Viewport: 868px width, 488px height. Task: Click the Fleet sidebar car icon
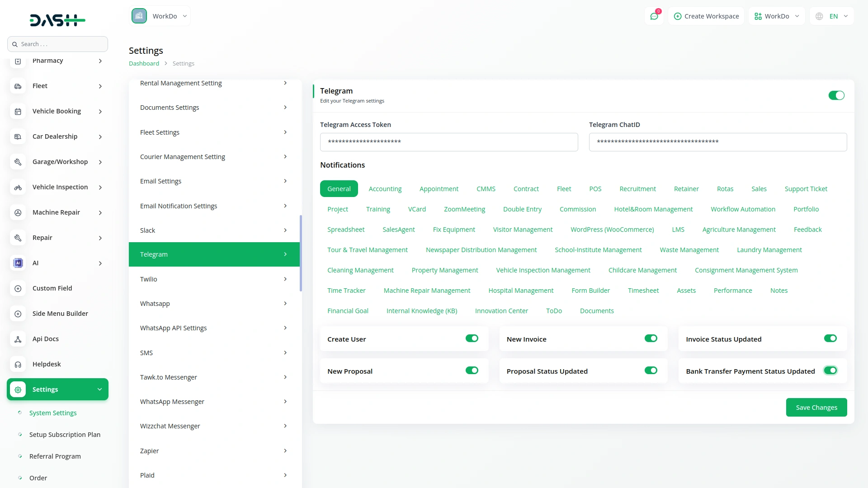(x=18, y=86)
